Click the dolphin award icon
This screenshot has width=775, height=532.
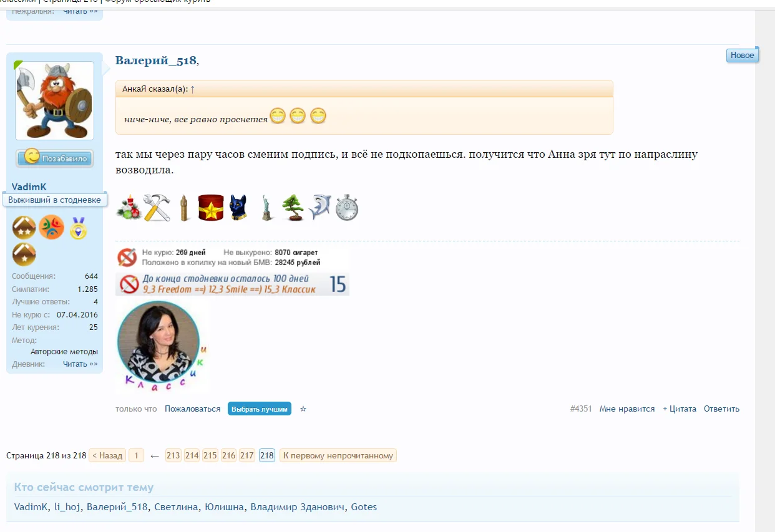click(319, 208)
